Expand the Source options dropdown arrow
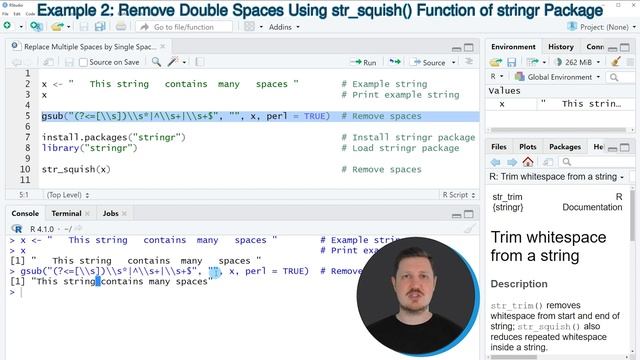The width and height of the screenshot is (640, 360). point(453,62)
